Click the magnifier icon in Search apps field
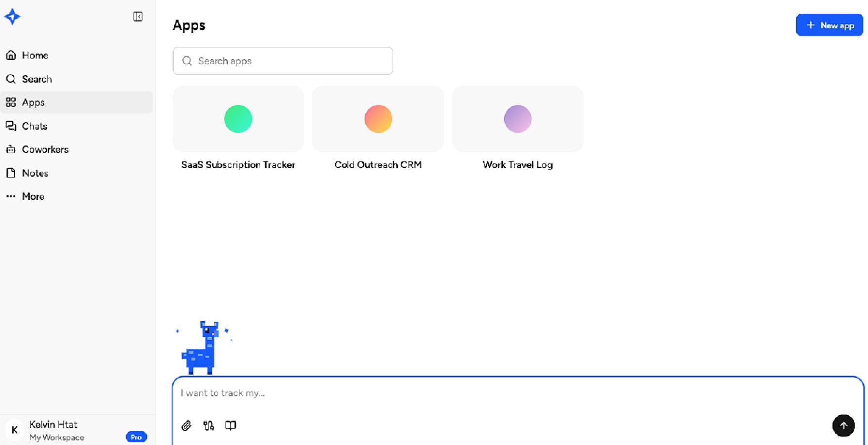 [187, 61]
